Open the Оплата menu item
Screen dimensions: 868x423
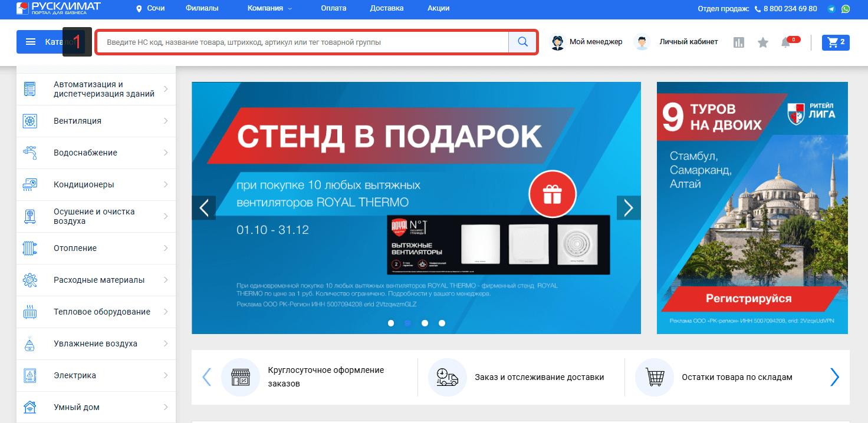point(334,8)
